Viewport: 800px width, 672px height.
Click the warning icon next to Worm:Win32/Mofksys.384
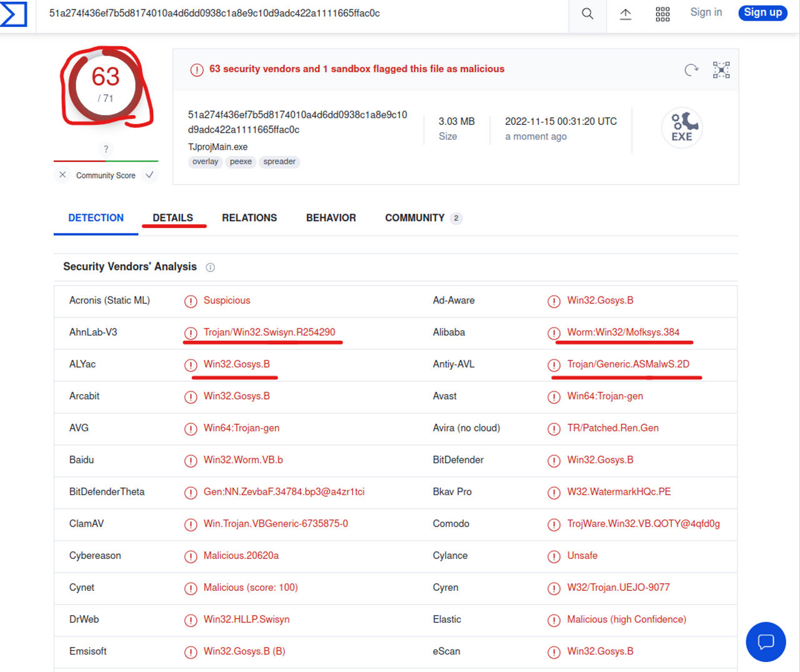point(554,334)
